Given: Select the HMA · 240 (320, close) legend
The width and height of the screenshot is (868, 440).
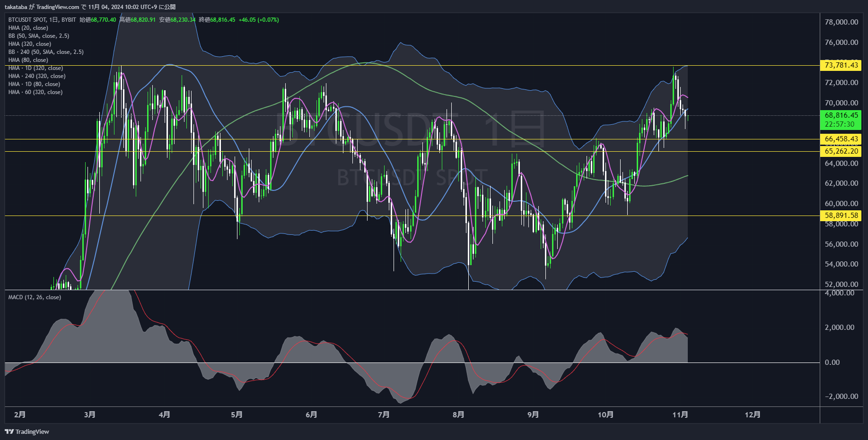Looking at the screenshot, I should (37, 76).
